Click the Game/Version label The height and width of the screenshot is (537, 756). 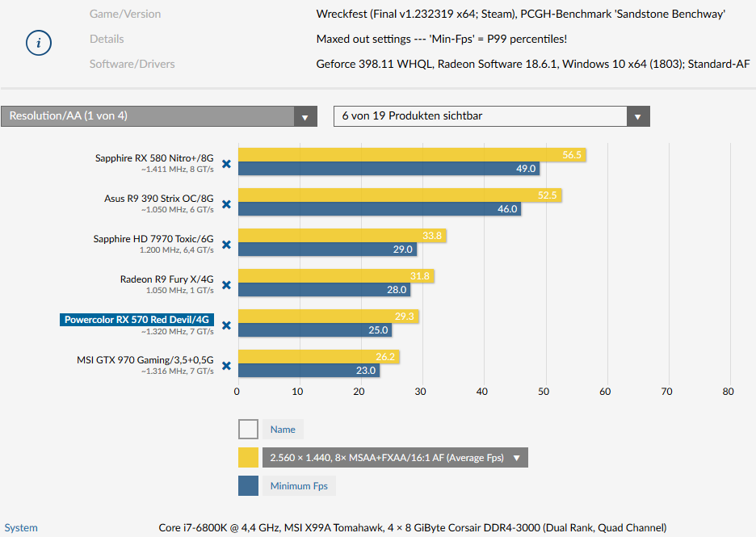[x=125, y=14]
